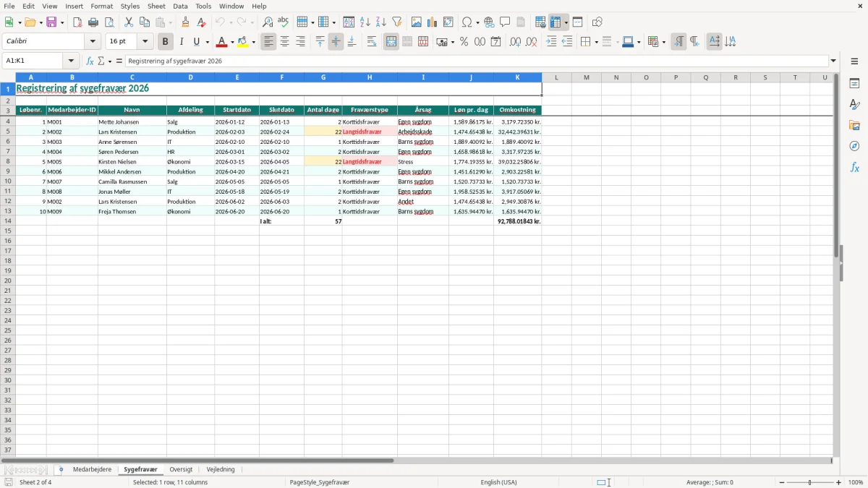Screen dimensions: 868x488
Task: Click the Sort Ascending icon
Action: click(x=365, y=22)
